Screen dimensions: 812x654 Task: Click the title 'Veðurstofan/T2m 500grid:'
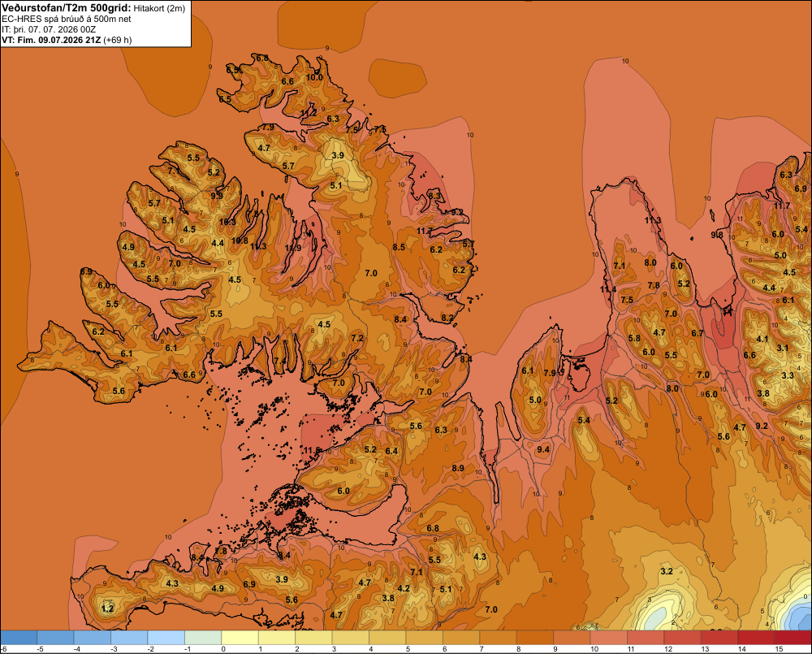click(x=66, y=7)
